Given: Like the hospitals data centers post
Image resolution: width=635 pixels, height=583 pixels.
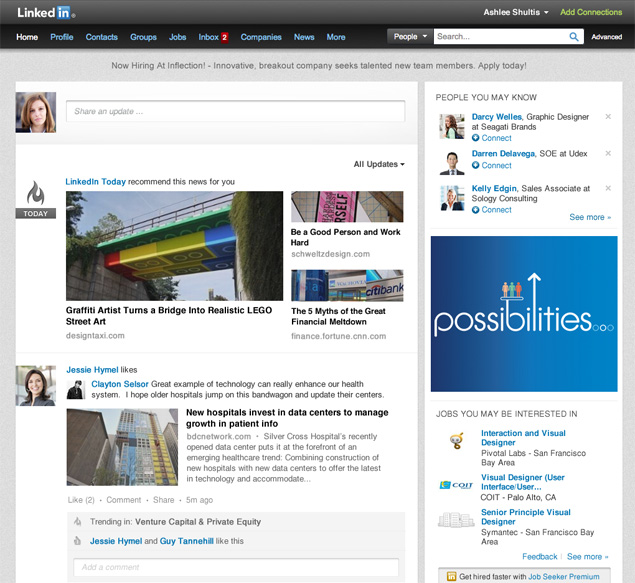Looking at the screenshot, I should click(x=81, y=500).
